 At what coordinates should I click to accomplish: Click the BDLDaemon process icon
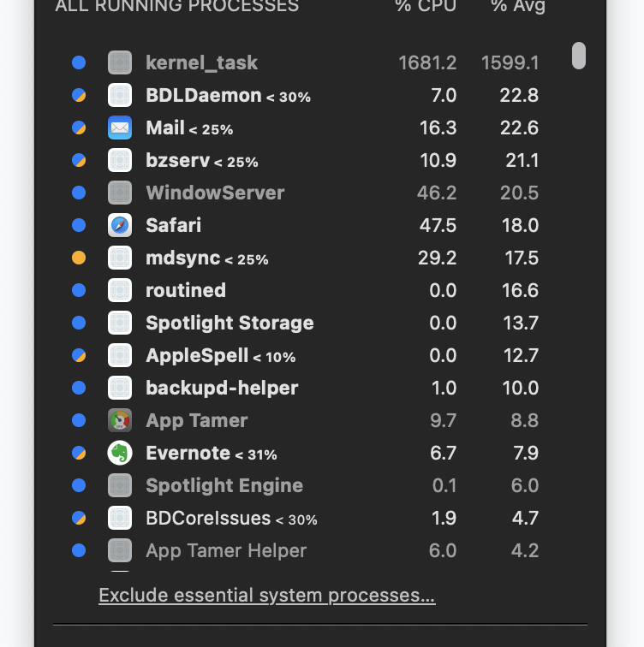tap(120, 95)
